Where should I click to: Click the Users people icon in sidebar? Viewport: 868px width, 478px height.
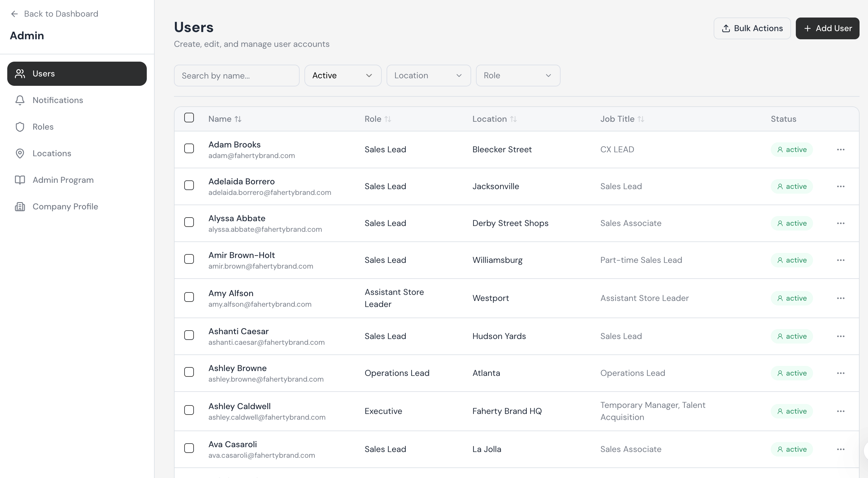click(20, 73)
